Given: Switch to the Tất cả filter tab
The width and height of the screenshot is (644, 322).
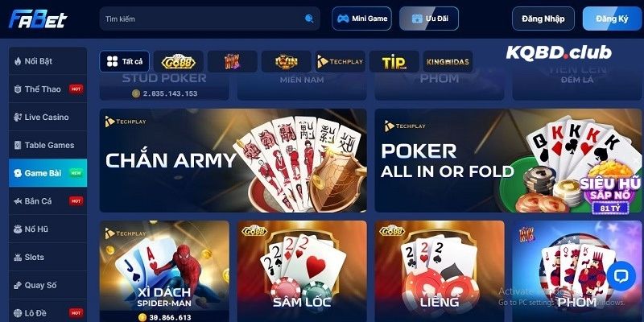Looking at the screenshot, I should (125, 62).
